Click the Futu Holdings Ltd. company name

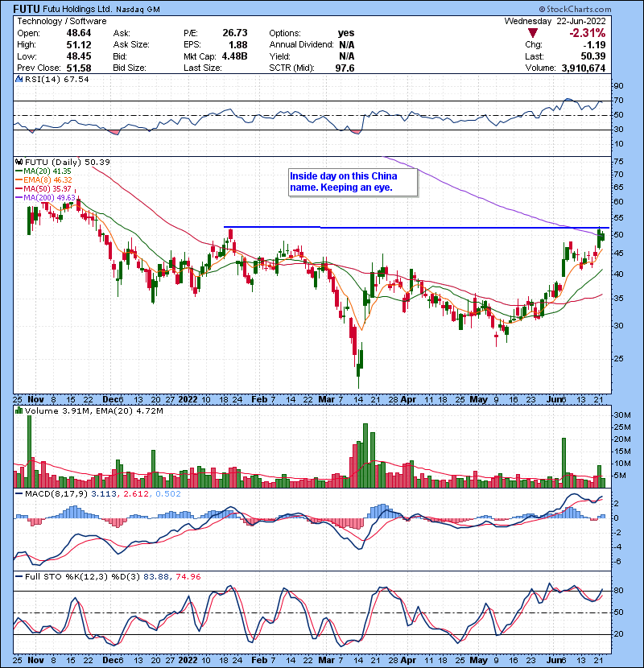77,10
